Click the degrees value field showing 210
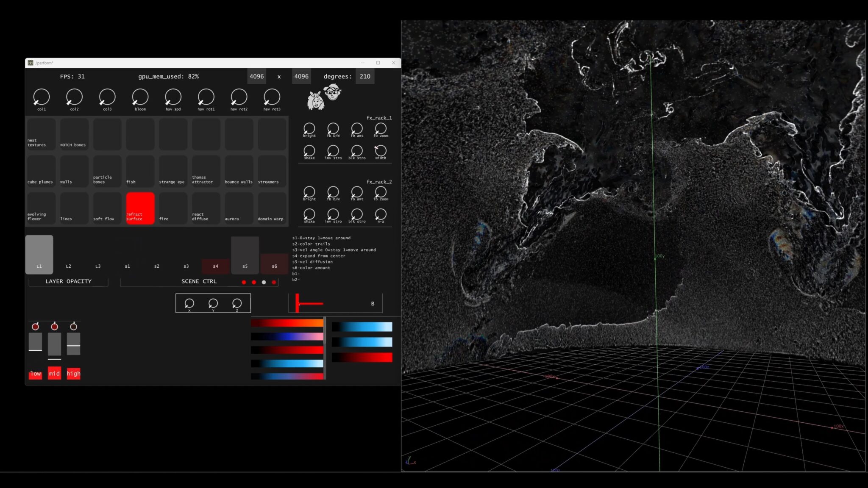 [x=364, y=77]
